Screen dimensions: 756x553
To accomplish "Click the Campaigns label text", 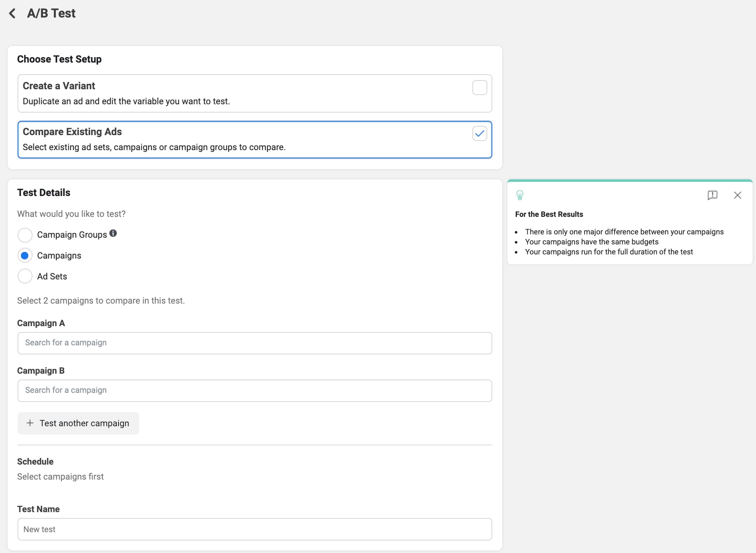I will pyautogui.click(x=59, y=256).
